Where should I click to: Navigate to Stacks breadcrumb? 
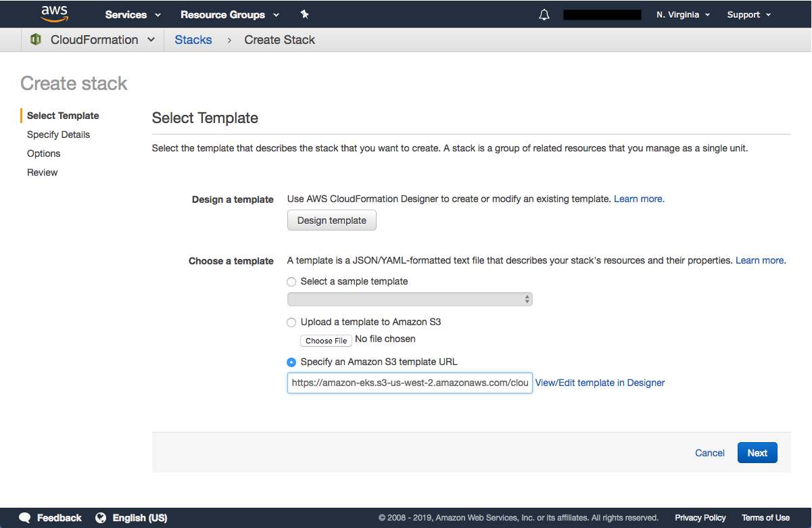(193, 40)
